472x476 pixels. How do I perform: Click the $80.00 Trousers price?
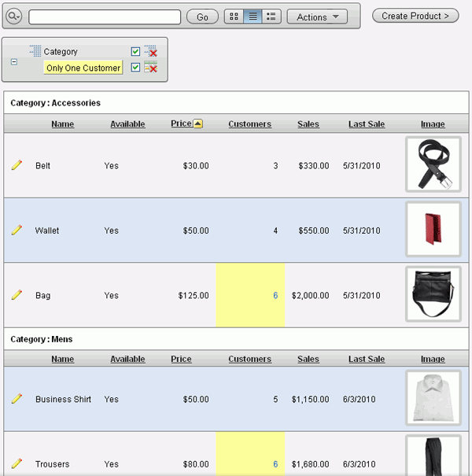[x=196, y=464]
